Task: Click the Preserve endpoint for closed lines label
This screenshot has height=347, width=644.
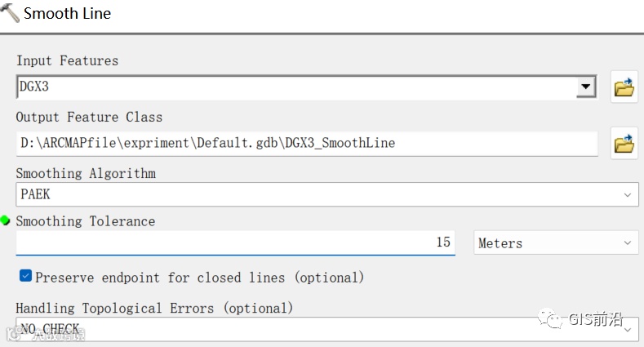Action: [199, 278]
